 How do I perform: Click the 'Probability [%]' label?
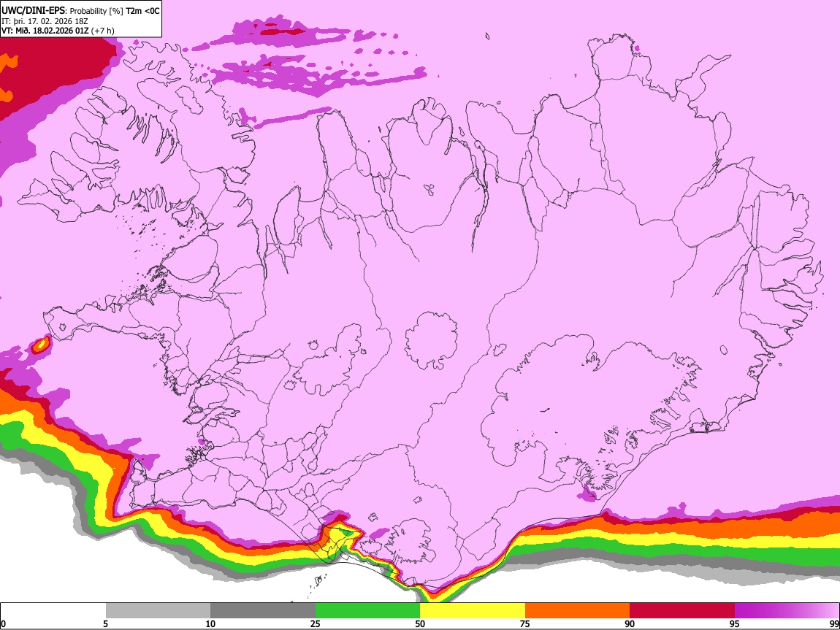[97, 11]
